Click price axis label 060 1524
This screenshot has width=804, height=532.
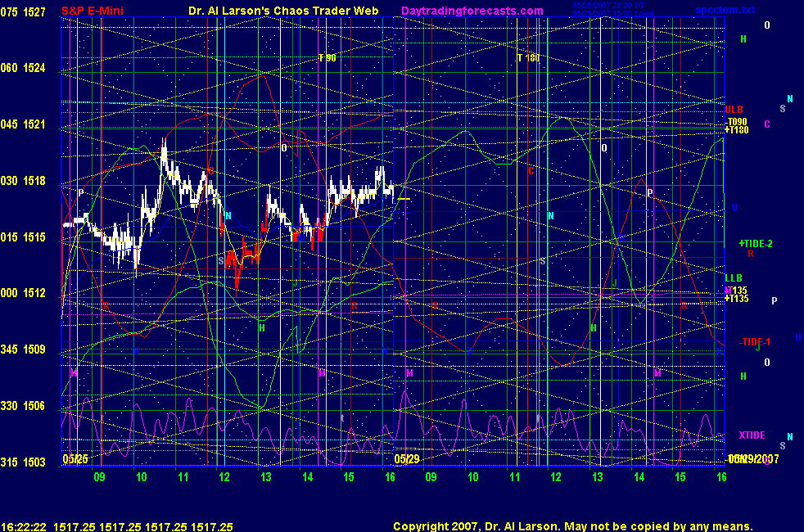(23, 68)
